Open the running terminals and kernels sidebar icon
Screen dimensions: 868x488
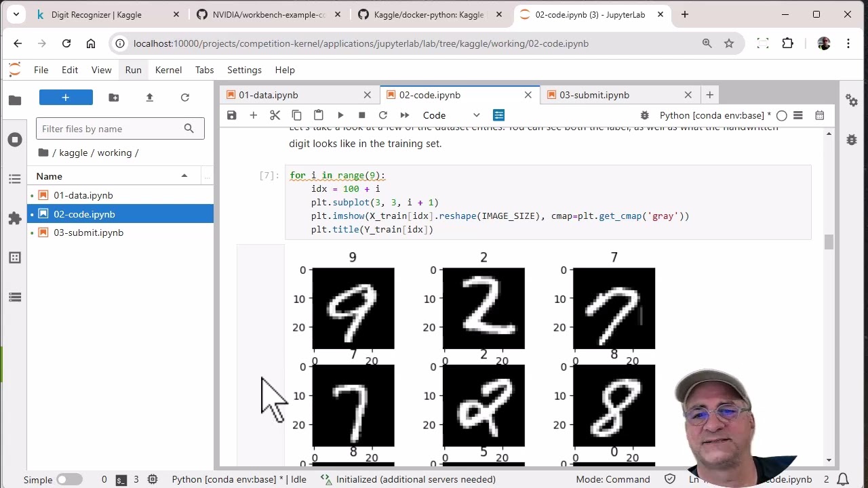click(15, 140)
